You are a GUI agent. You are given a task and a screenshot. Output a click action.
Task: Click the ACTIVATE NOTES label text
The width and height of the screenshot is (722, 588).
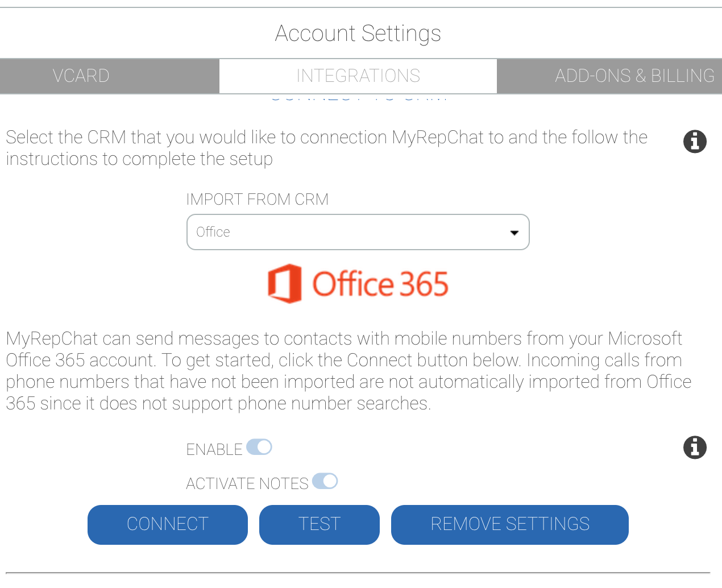[x=247, y=484]
